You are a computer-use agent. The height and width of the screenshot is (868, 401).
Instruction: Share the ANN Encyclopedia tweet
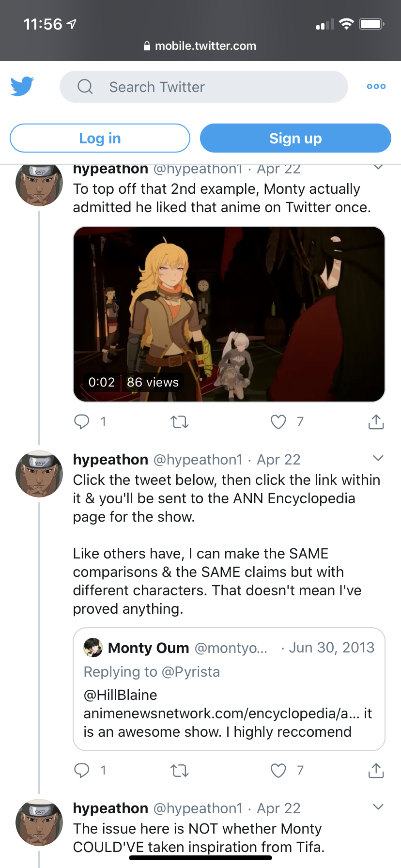click(376, 770)
